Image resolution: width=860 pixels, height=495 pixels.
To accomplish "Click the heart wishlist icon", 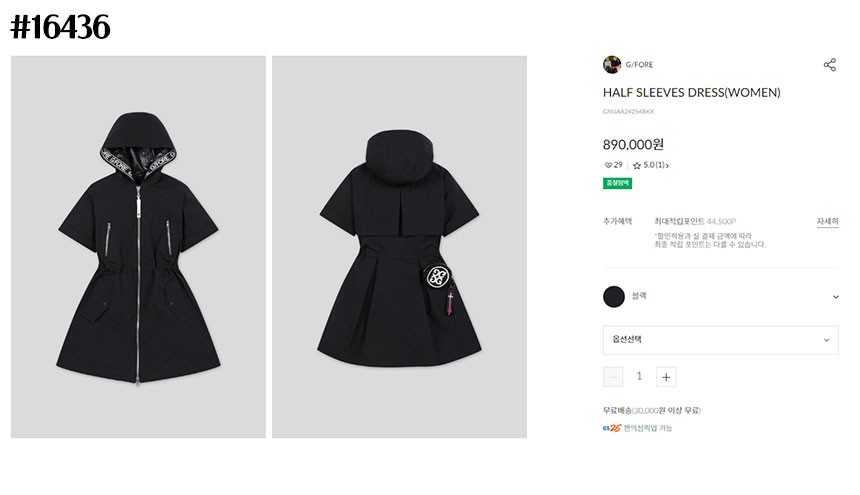I will click(x=607, y=165).
